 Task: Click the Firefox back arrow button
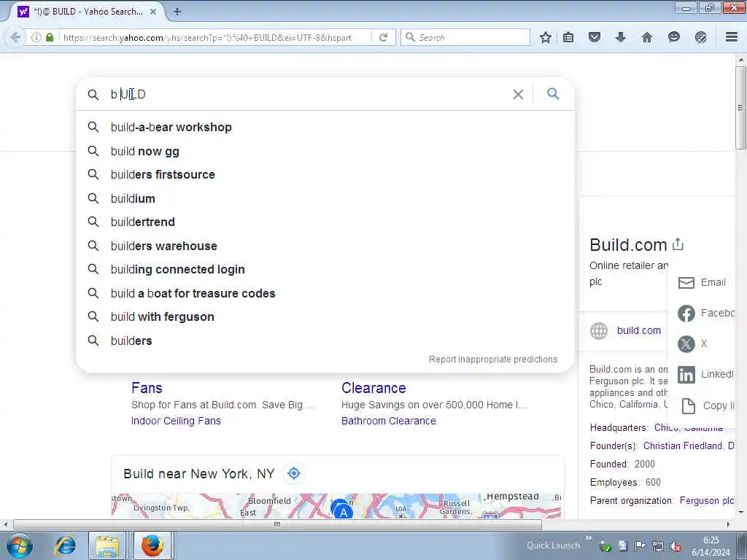[x=16, y=37]
